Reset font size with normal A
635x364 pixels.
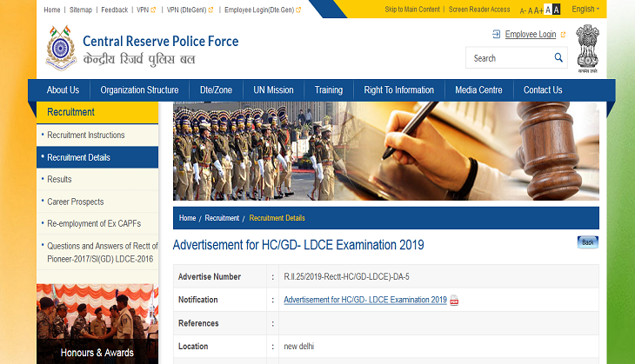point(530,10)
